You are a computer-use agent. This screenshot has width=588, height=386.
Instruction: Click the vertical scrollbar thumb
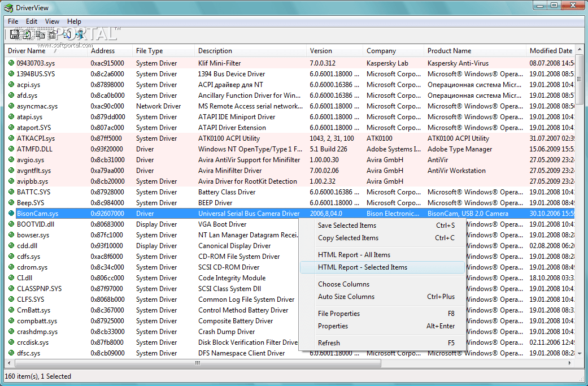pyautogui.click(x=580, y=80)
